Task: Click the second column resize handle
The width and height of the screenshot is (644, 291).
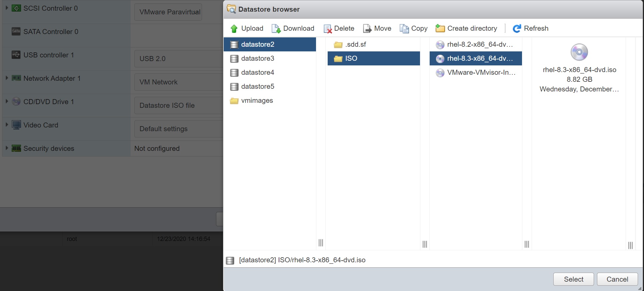Action: (x=425, y=244)
